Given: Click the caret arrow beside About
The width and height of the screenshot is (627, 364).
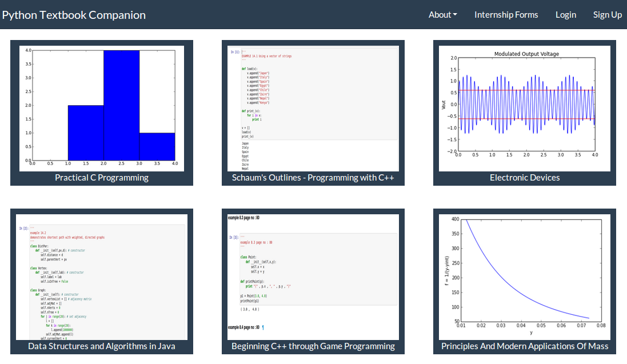Looking at the screenshot, I should pos(455,15).
